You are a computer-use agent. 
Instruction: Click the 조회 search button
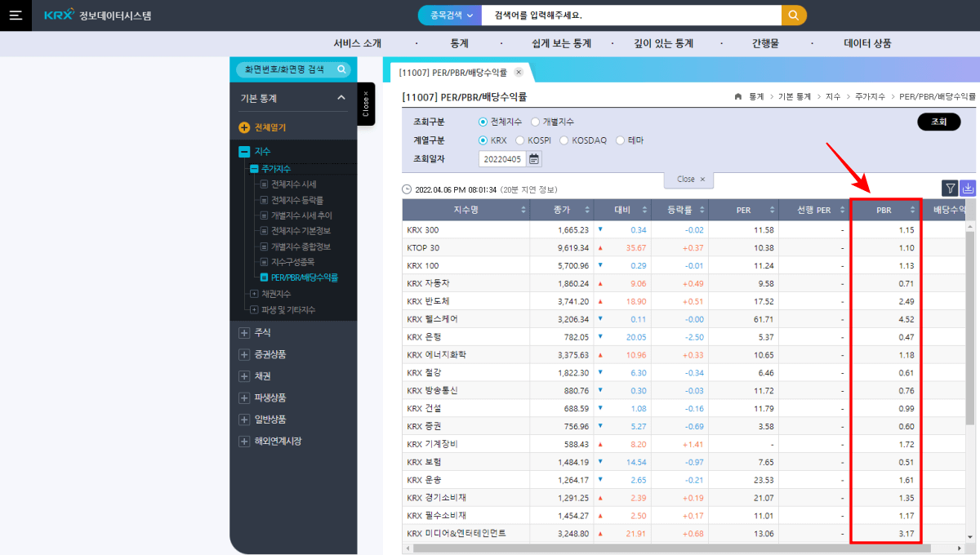pyautogui.click(x=939, y=122)
